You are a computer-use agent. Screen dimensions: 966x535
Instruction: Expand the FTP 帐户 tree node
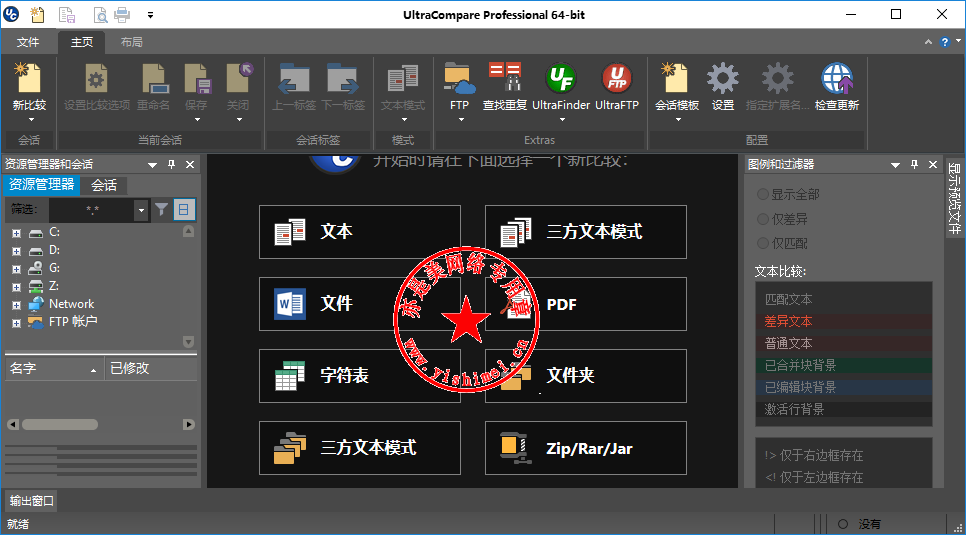(x=17, y=322)
